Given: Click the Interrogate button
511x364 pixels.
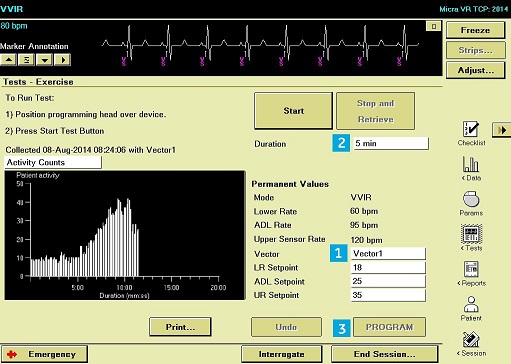Looking at the screenshot, I should coord(282,354).
